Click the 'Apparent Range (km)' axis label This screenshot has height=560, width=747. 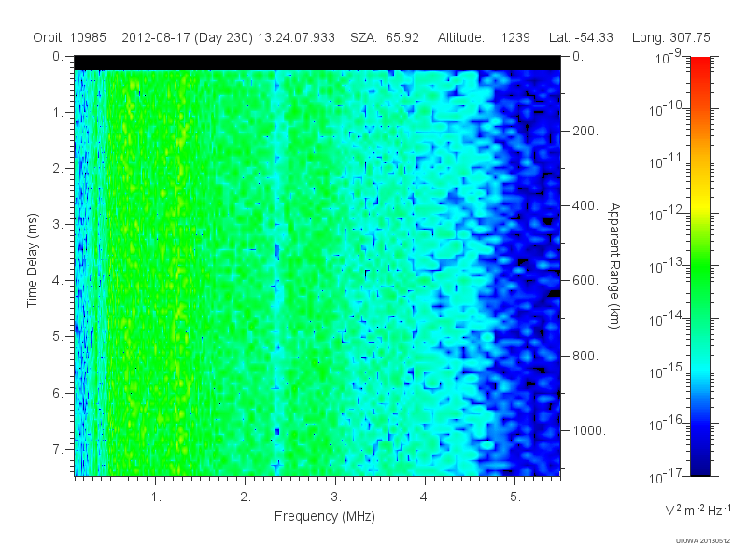pos(614,265)
